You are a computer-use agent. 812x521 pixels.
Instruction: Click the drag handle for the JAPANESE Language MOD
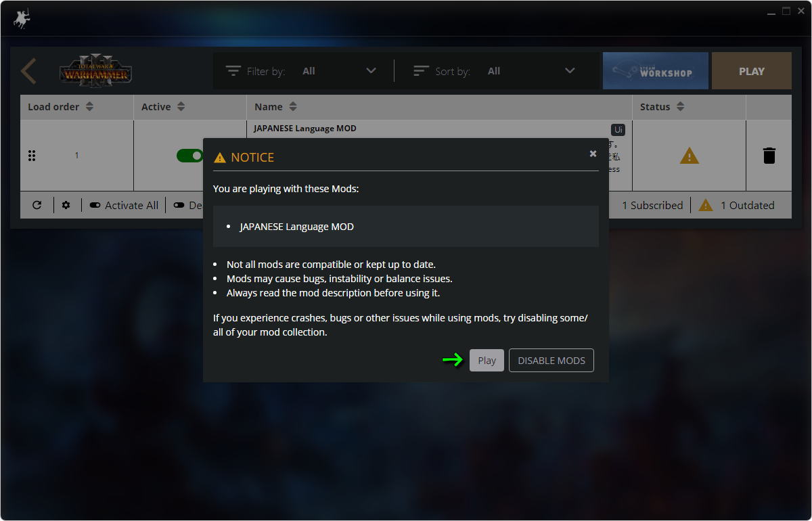(x=32, y=156)
